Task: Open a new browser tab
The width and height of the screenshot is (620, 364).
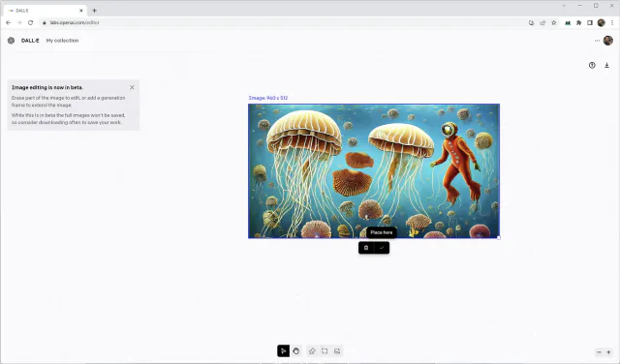Action: click(94, 11)
